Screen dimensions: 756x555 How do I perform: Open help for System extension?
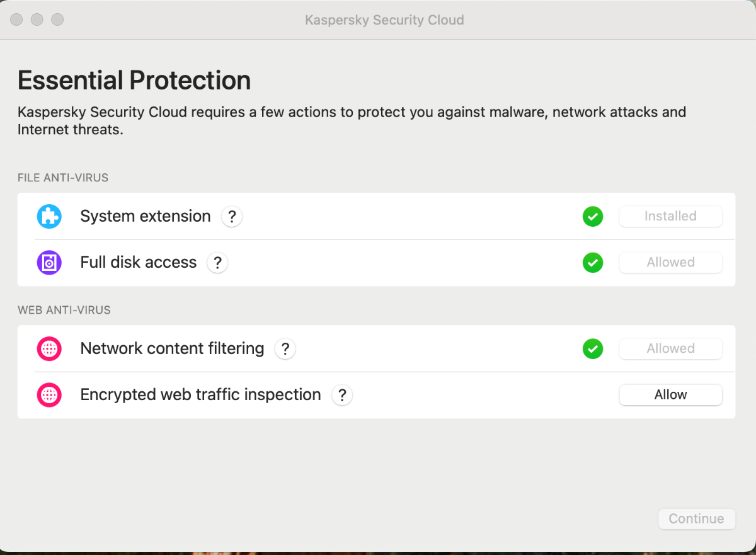tap(232, 217)
